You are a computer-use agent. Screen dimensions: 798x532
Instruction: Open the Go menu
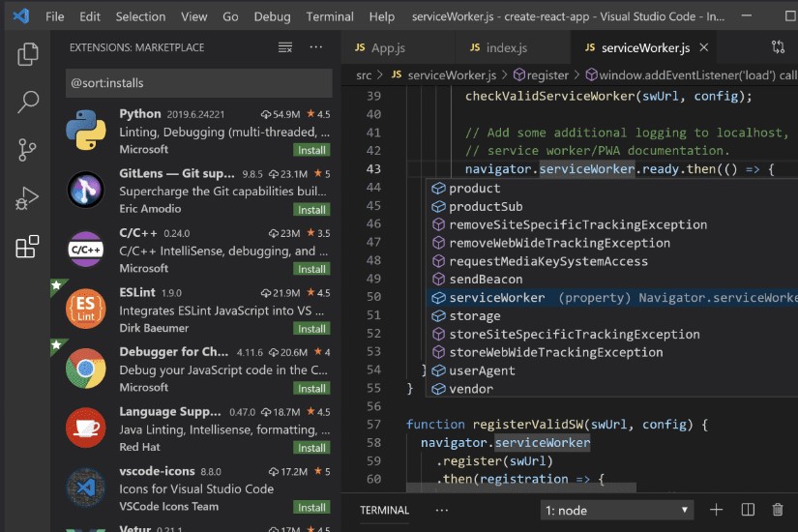(230, 16)
